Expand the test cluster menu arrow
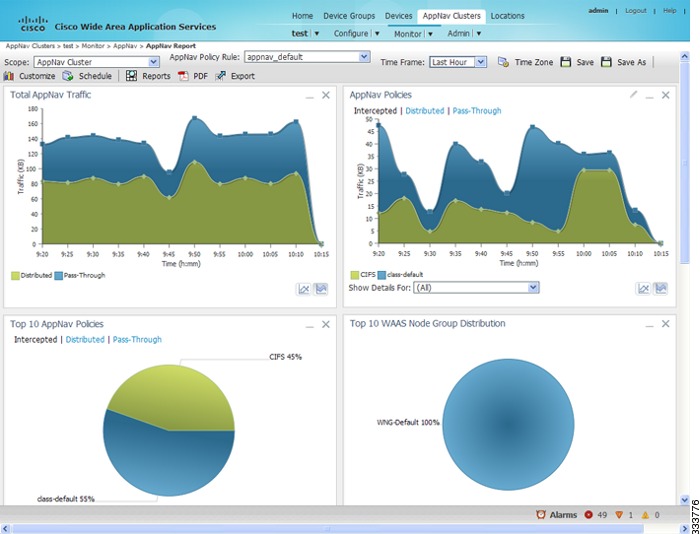Image resolution: width=700 pixels, height=534 pixels. 317,33
